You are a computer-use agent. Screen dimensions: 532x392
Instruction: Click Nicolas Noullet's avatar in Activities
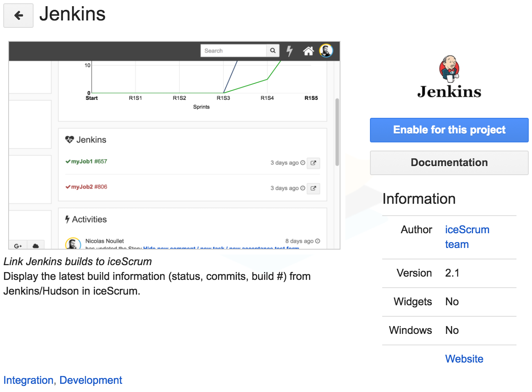click(73, 244)
